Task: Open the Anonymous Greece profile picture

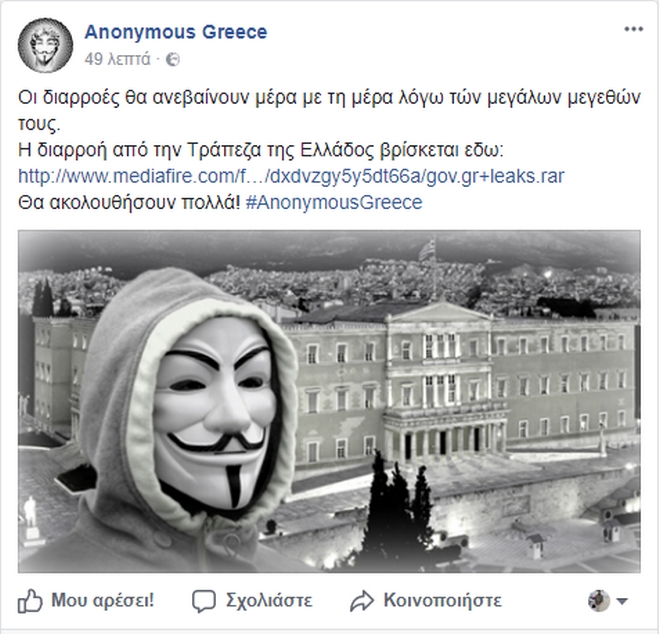Action: tap(45, 45)
